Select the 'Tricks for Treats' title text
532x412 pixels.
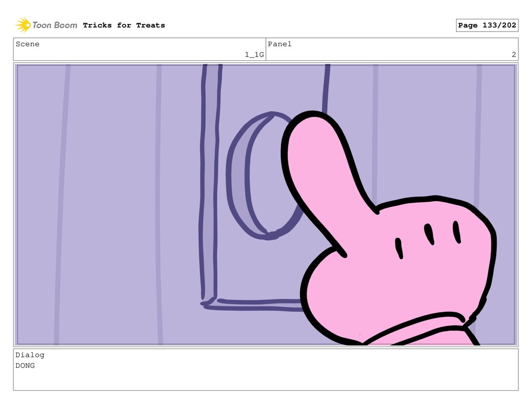pyautogui.click(x=124, y=25)
